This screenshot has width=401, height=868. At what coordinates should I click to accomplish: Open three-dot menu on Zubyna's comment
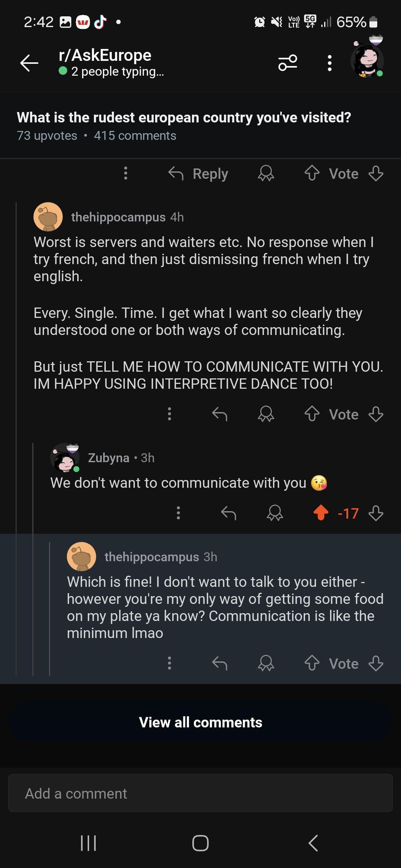pos(178,513)
